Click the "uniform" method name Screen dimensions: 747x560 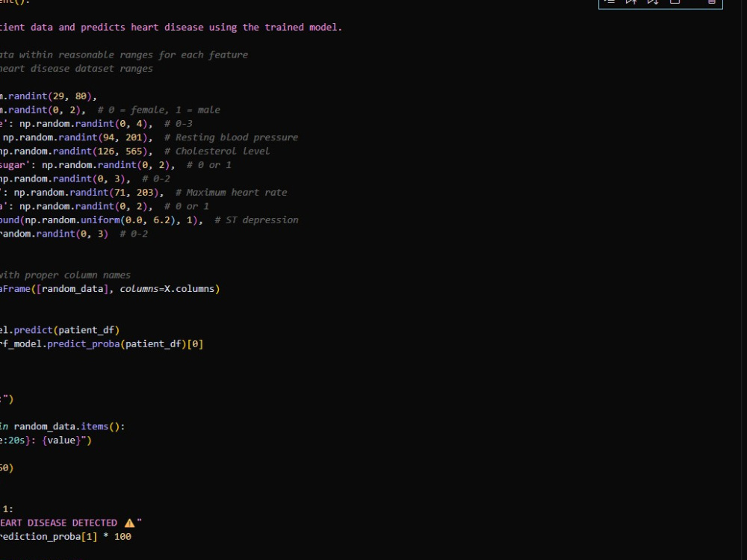(100, 220)
